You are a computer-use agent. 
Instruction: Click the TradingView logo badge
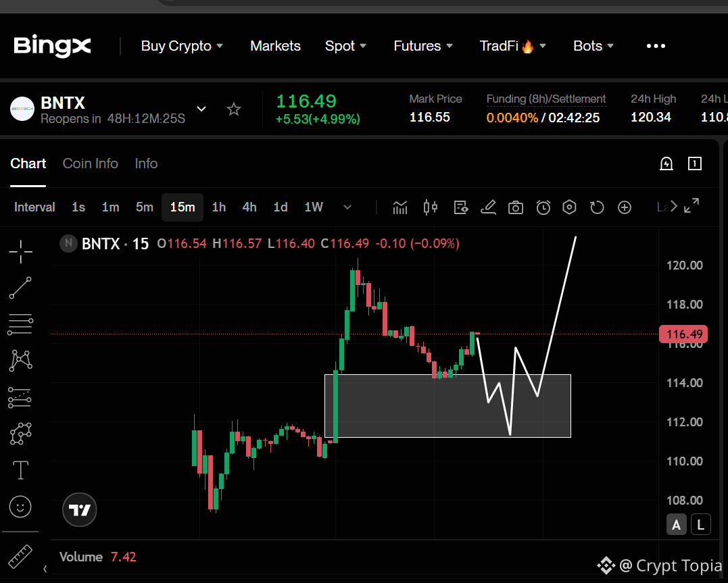coord(79,509)
